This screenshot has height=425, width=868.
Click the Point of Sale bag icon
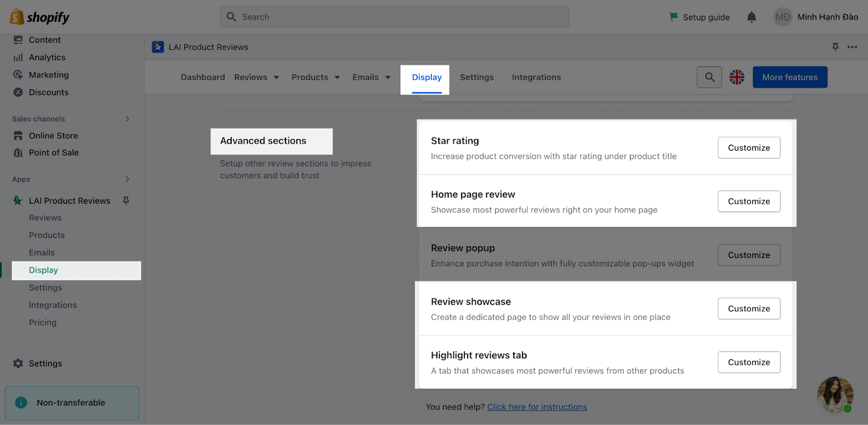[18, 153]
